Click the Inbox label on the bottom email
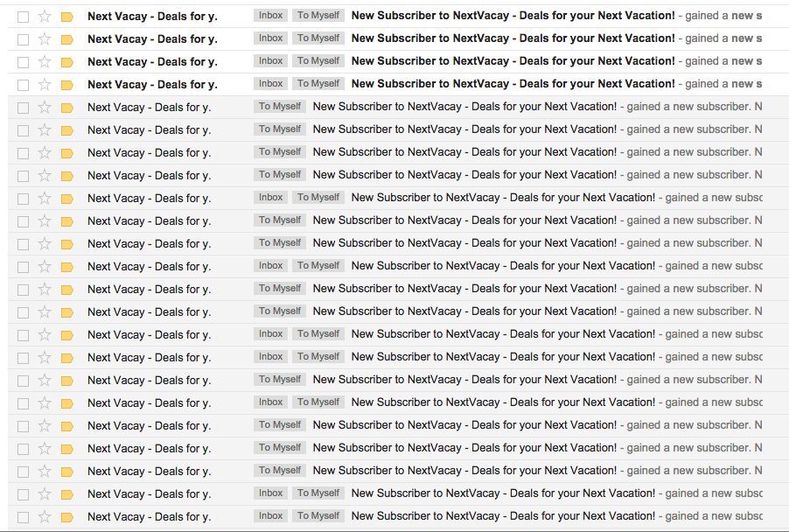This screenshot has height=532, width=789. [270, 516]
